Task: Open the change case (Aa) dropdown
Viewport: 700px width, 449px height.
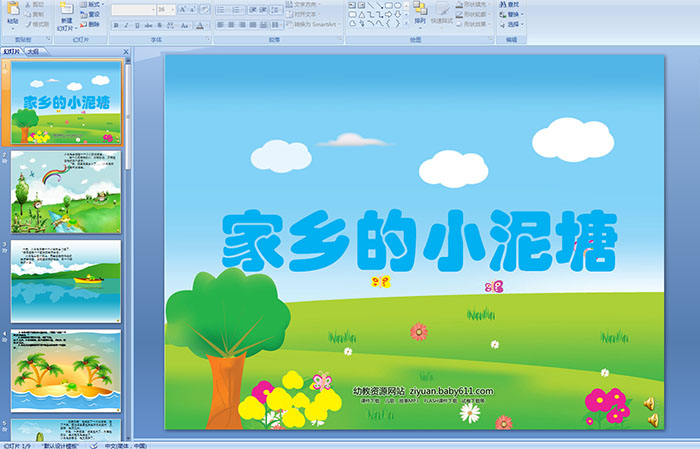Action: point(185,25)
